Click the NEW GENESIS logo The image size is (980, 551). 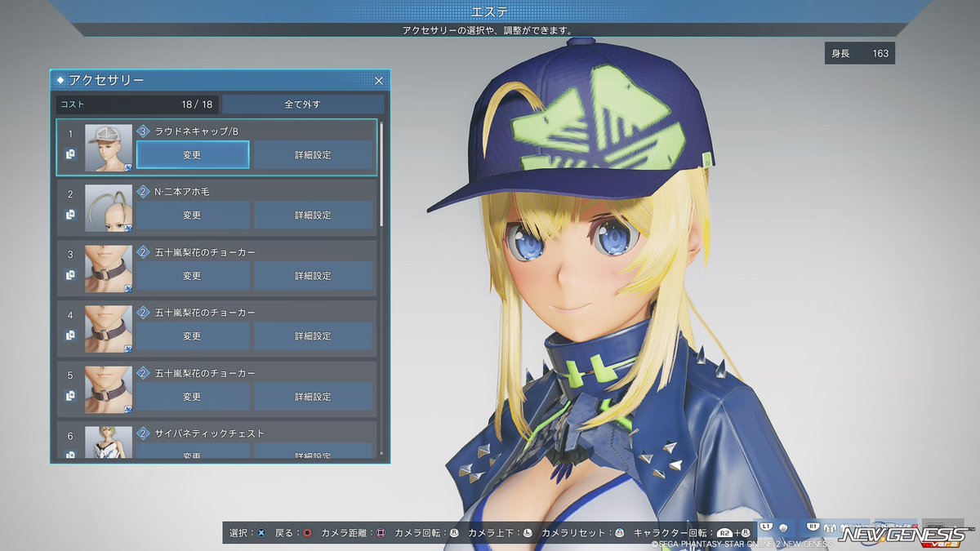(906, 535)
